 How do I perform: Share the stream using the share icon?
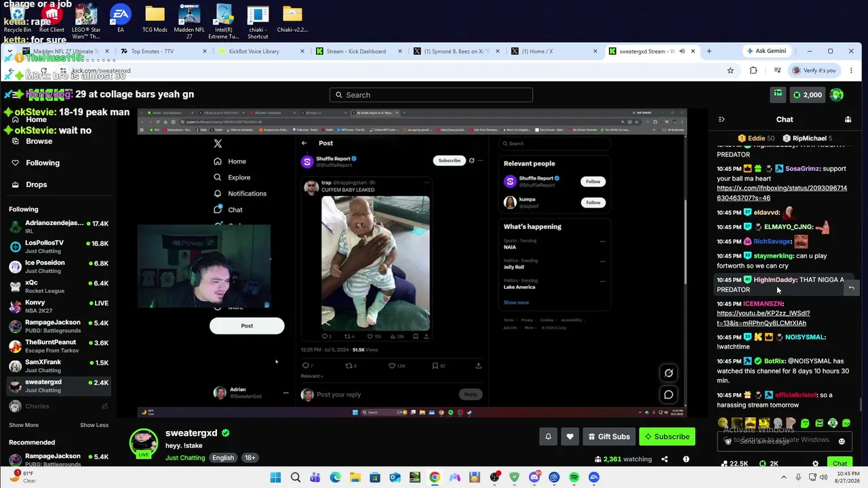665,459
